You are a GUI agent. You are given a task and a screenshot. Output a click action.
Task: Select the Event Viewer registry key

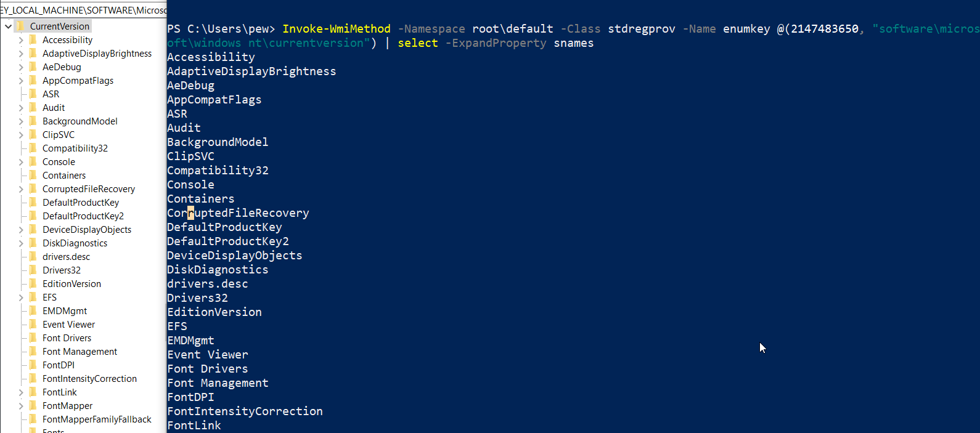coord(68,325)
